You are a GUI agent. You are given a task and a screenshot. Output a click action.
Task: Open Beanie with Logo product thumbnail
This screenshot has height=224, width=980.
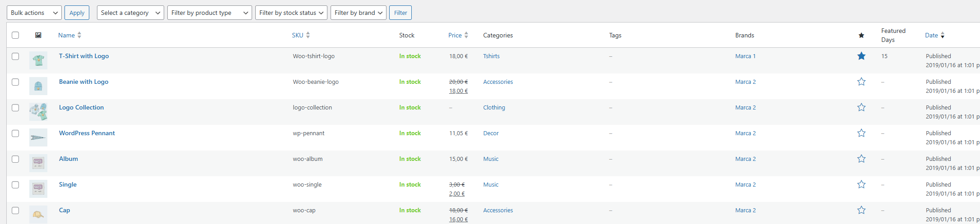coord(38,86)
